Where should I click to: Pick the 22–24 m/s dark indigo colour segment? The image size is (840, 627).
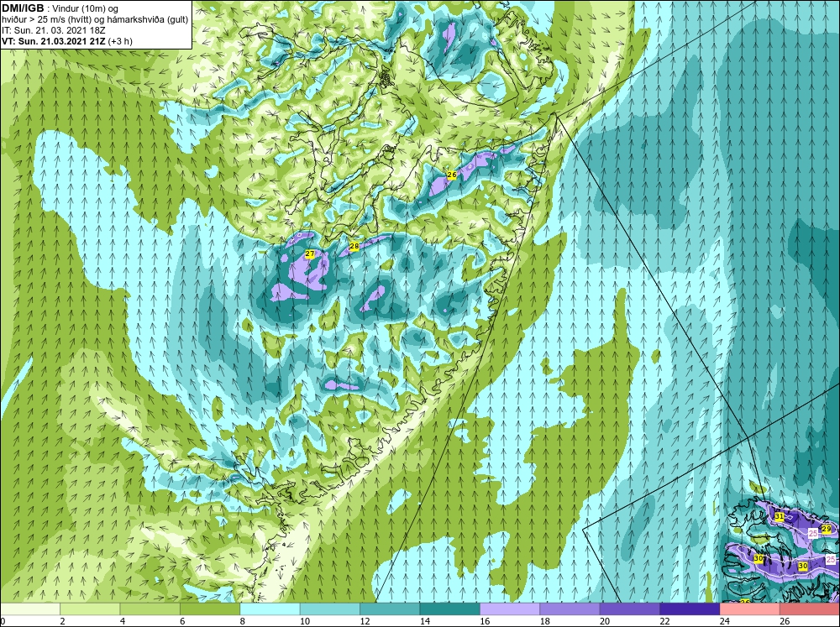(690, 609)
